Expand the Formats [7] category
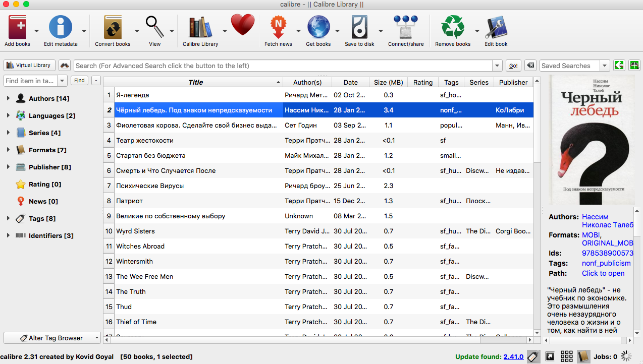Screen dimensions: 643x364 pos(8,150)
